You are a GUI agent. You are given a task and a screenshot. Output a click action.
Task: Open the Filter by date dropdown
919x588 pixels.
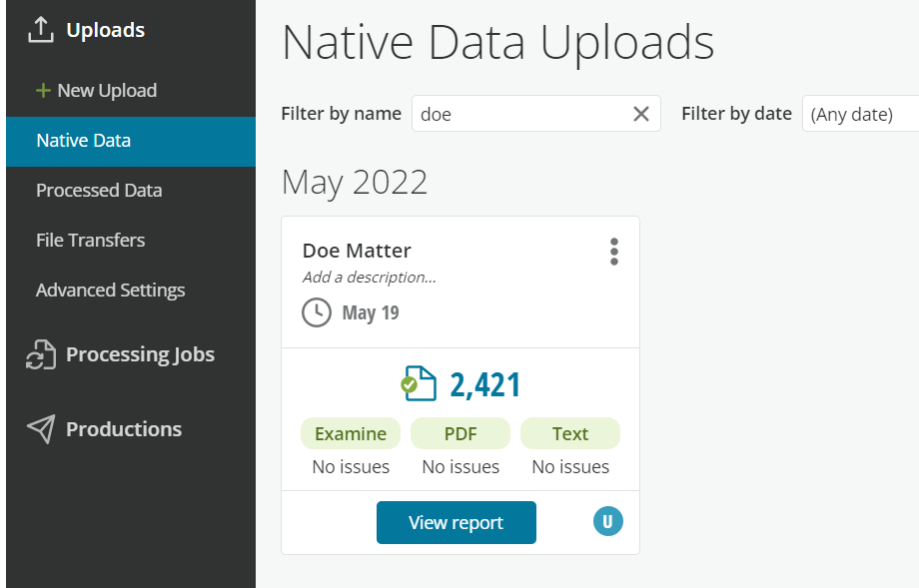(x=860, y=114)
